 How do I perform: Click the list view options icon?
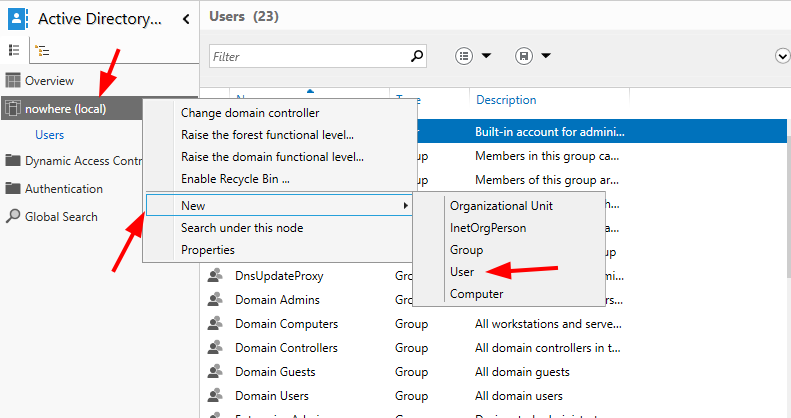tap(464, 55)
